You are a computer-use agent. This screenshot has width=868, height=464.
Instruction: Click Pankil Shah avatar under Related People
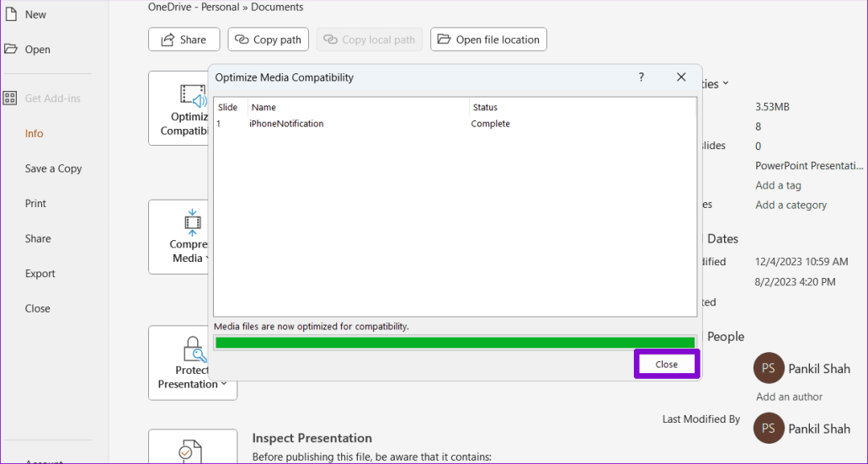[x=769, y=368]
